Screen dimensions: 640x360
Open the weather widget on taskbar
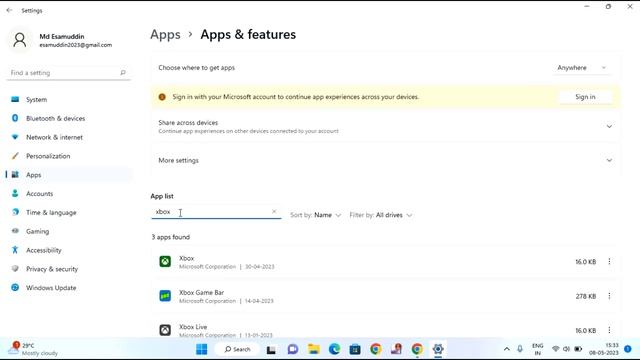pos(33,349)
